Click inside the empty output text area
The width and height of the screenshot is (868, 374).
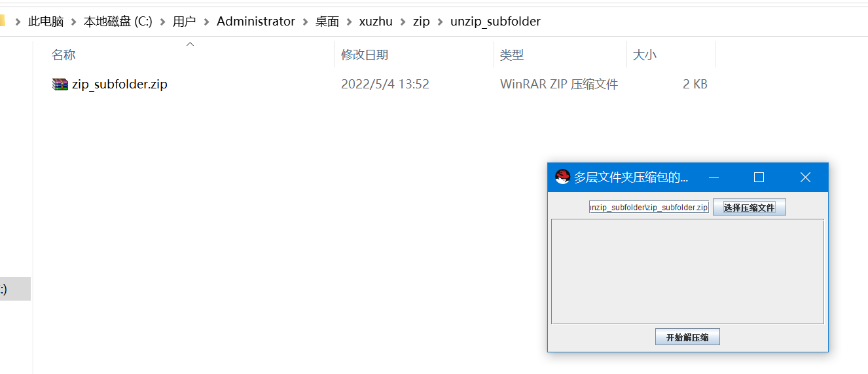point(687,271)
